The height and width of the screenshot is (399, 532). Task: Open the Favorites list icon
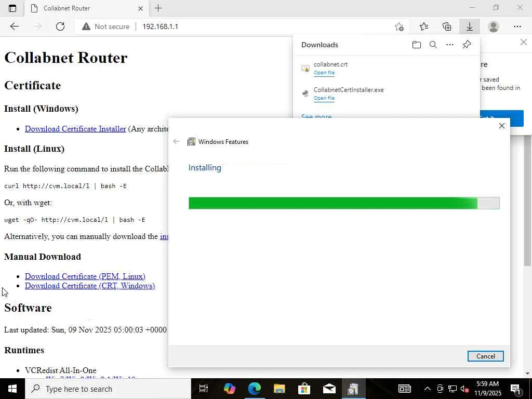(x=424, y=26)
